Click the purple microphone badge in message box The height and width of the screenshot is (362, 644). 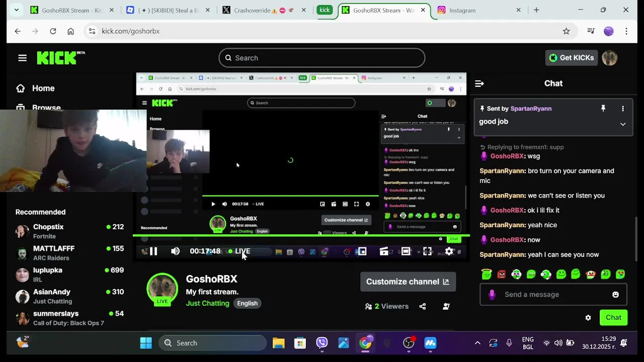pyautogui.click(x=492, y=295)
